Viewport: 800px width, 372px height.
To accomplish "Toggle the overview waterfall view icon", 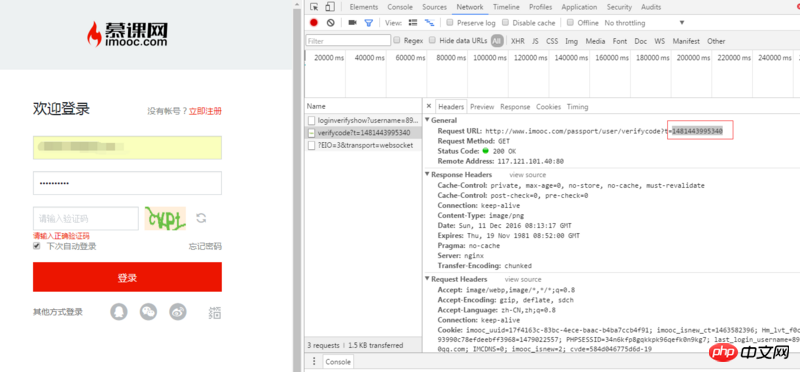I will pyautogui.click(x=430, y=22).
